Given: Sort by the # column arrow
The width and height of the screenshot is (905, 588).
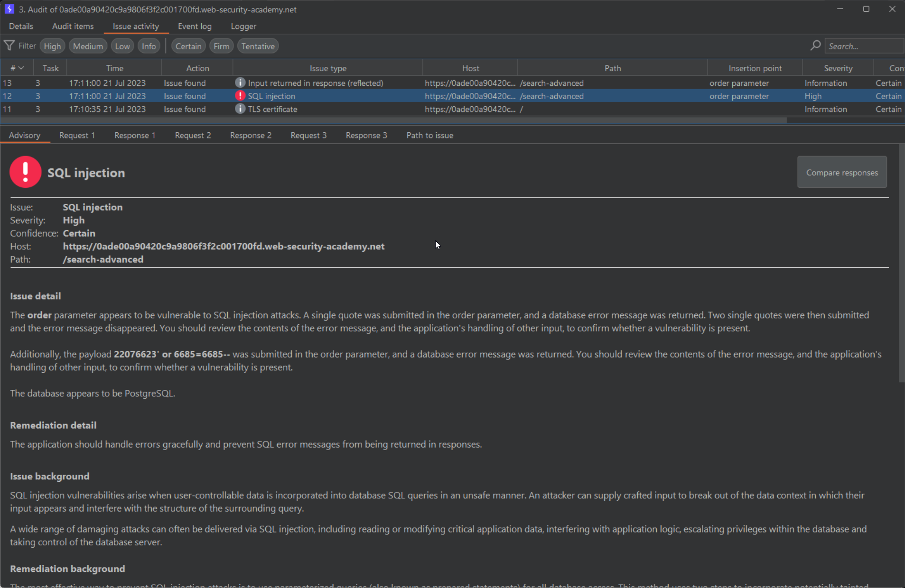Looking at the screenshot, I should click(x=21, y=68).
